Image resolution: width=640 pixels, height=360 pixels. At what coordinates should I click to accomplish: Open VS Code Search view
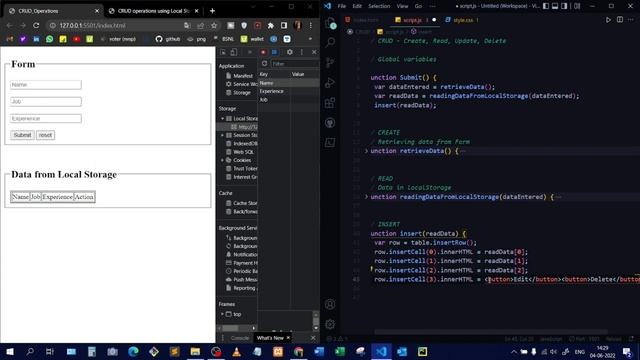(330, 42)
